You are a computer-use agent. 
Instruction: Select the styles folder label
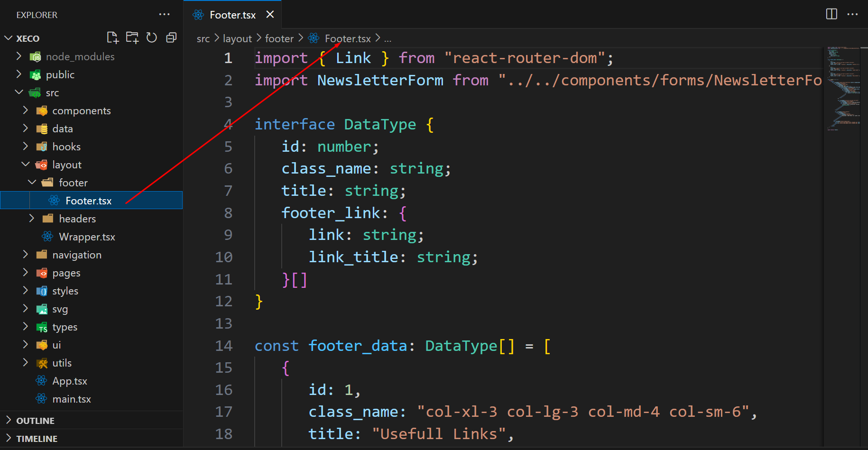point(65,291)
